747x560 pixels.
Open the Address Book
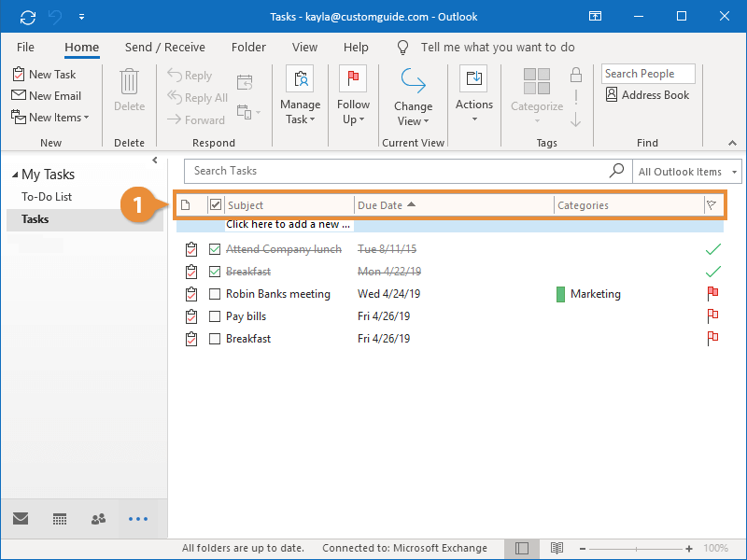click(x=647, y=95)
